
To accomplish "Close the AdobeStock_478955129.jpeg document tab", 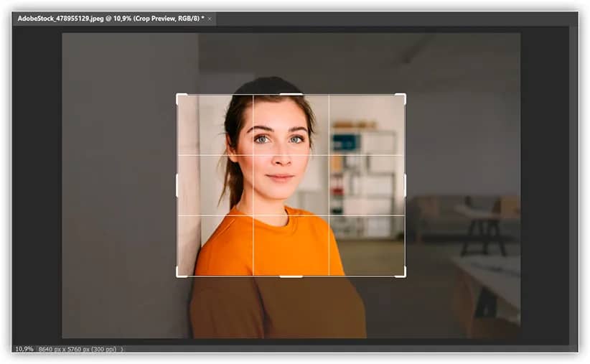I will (210, 19).
